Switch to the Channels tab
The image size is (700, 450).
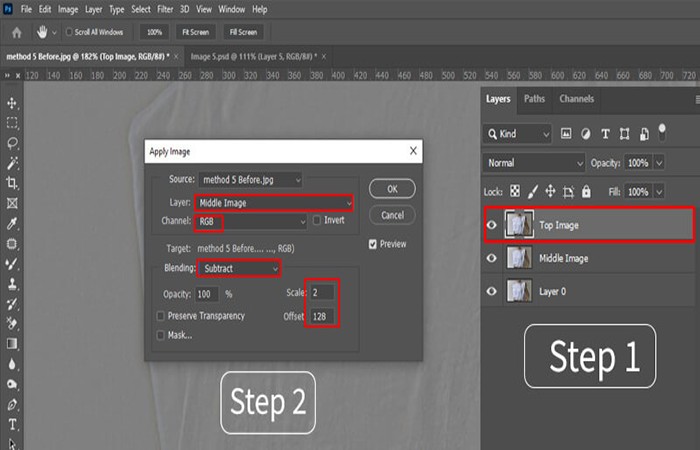(576, 99)
